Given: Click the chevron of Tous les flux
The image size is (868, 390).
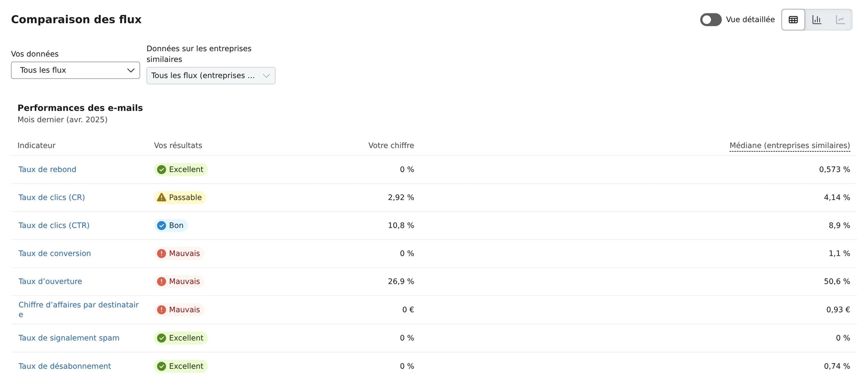Looking at the screenshot, I should tap(131, 70).
